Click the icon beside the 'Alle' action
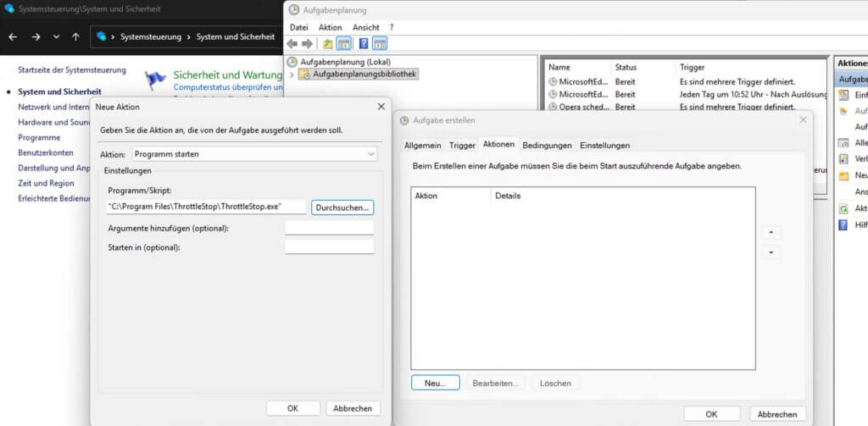Image resolution: width=868 pixels, height=426 pixels. [x=843, y=143]
